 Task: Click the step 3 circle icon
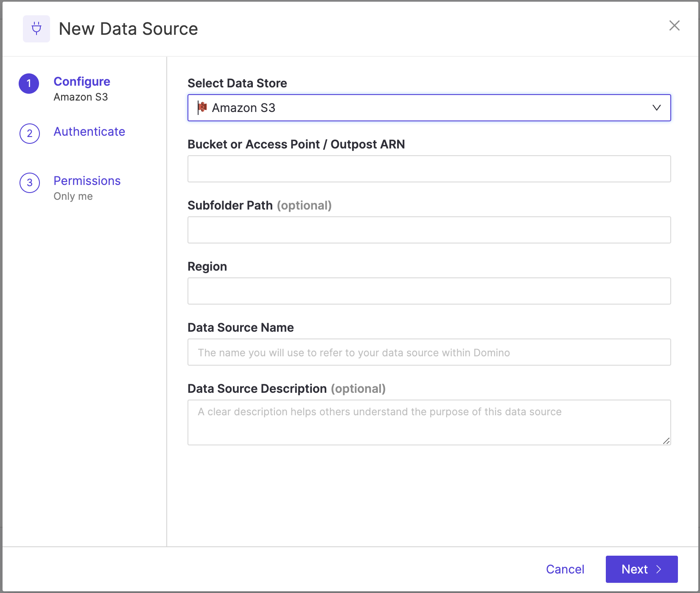[30, 183]
